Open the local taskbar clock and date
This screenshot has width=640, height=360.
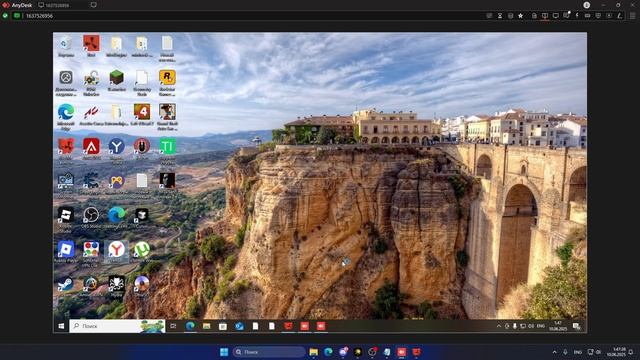pyautogui.click(x=616, y=352)
